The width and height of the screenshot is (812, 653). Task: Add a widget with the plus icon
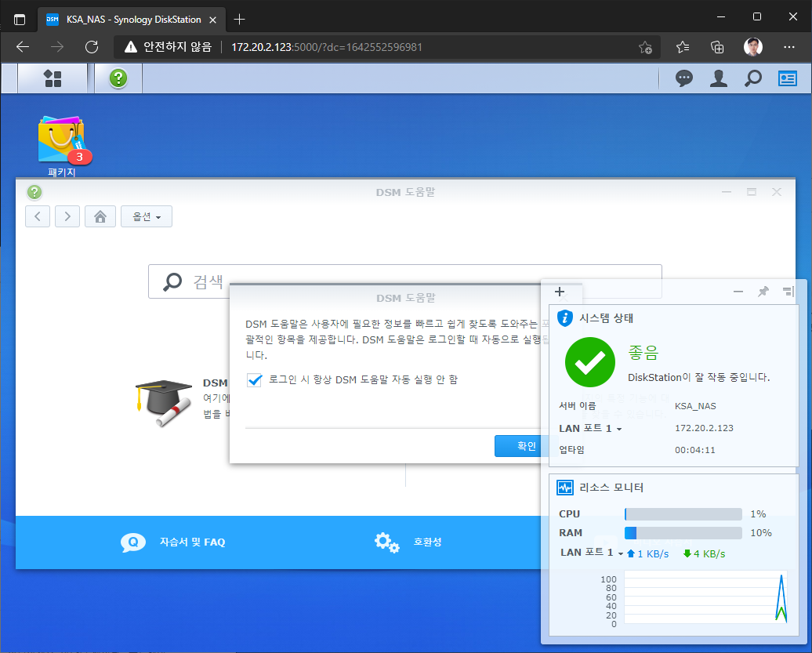560,292
